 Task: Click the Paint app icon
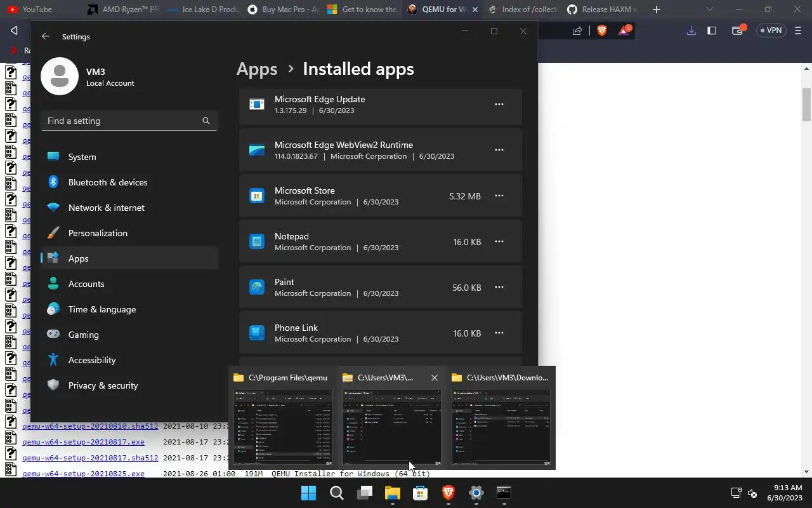tap(256, 287)
